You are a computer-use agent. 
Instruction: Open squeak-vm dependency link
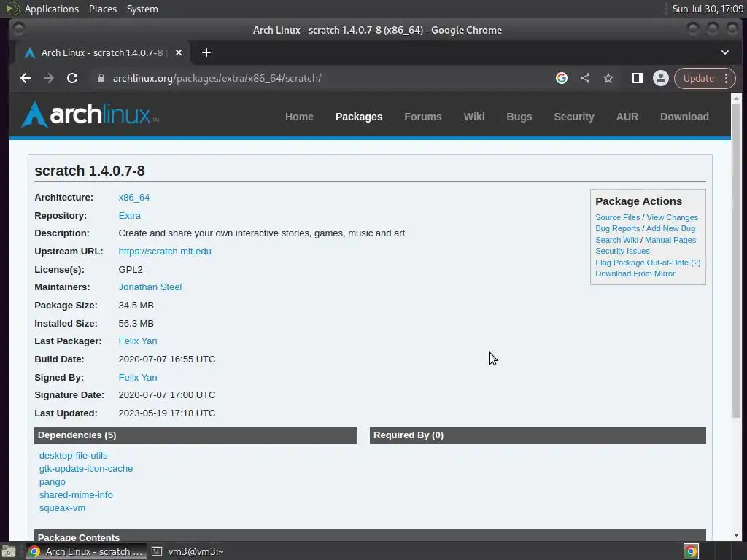[x=62, y=508]
